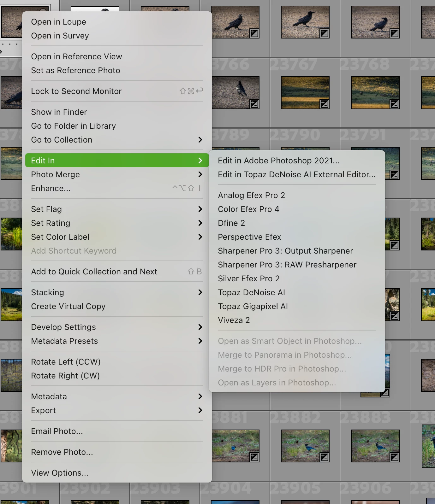The height and width of the screenshot is (504, 435).
Task: Expand Photo Merge submenu
Action: [x=117, y=174]
